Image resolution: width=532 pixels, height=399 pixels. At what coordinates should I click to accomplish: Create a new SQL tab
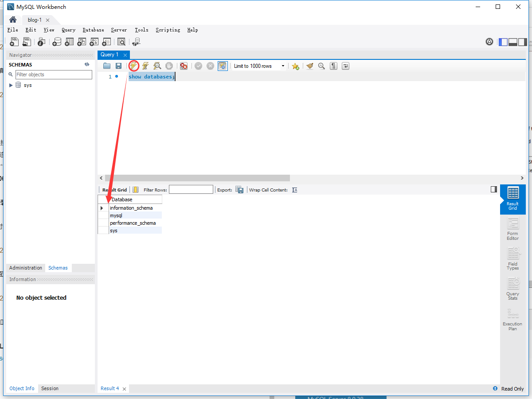[x=15, y=42]
